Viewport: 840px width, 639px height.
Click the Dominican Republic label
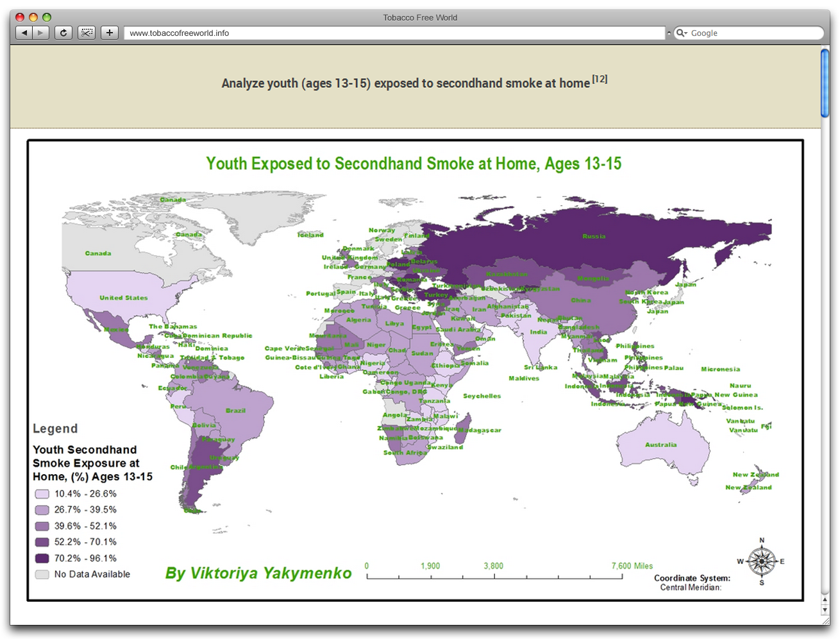tap(217, 336)
